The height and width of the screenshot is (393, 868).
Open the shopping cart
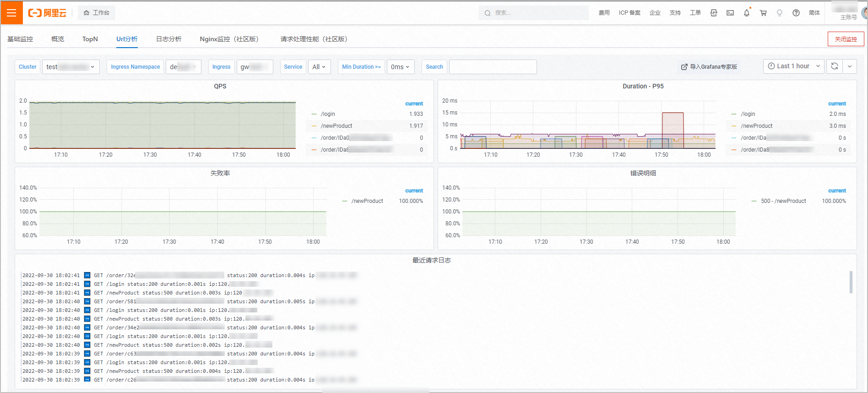pos(763,13)
